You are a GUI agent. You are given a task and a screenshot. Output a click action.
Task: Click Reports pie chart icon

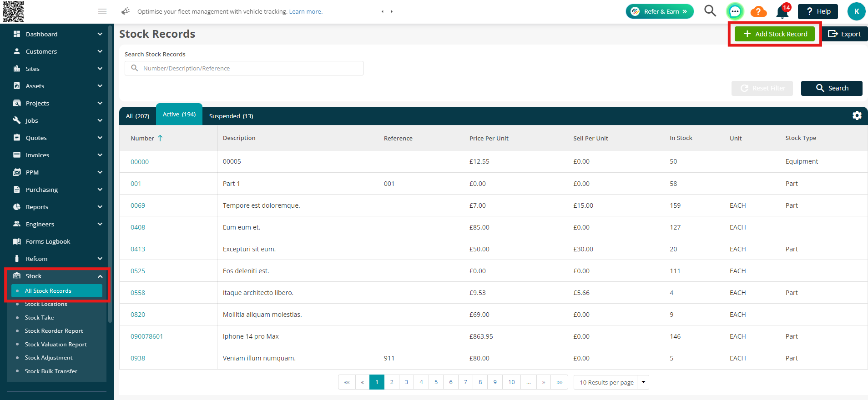click(17, 207)
